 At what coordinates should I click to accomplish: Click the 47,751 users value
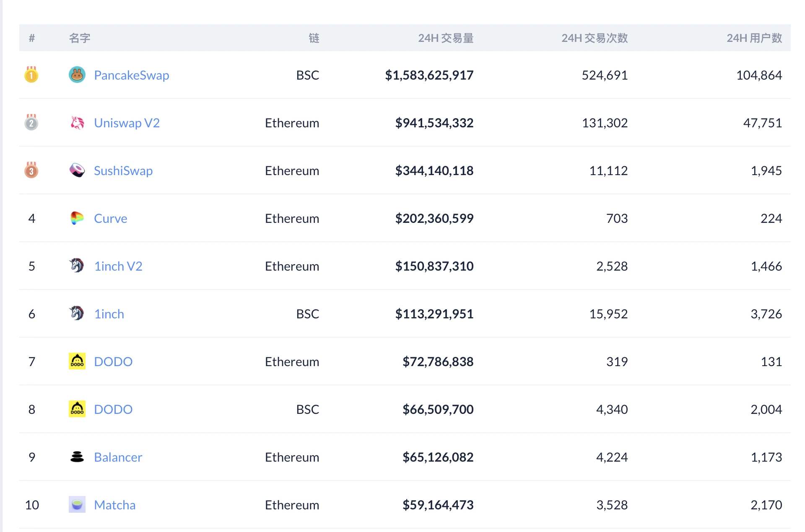(x=762, y=123)
